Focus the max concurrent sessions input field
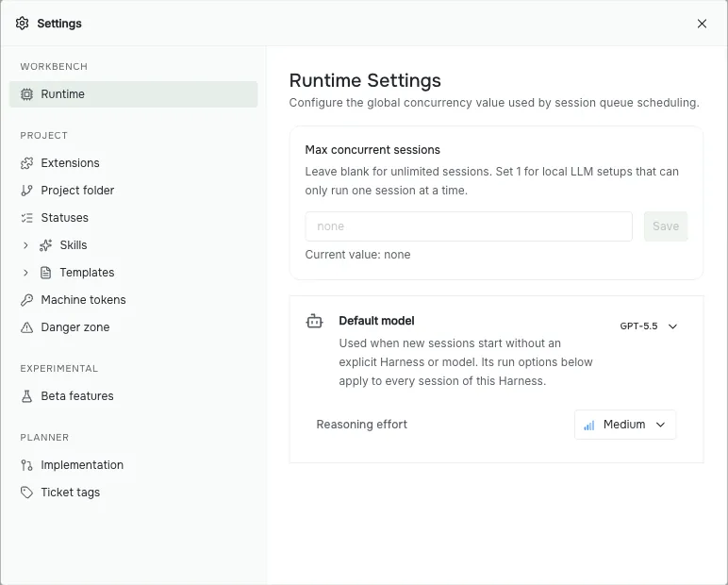This screenshot has height=585, width=728. tap(469, 226)
